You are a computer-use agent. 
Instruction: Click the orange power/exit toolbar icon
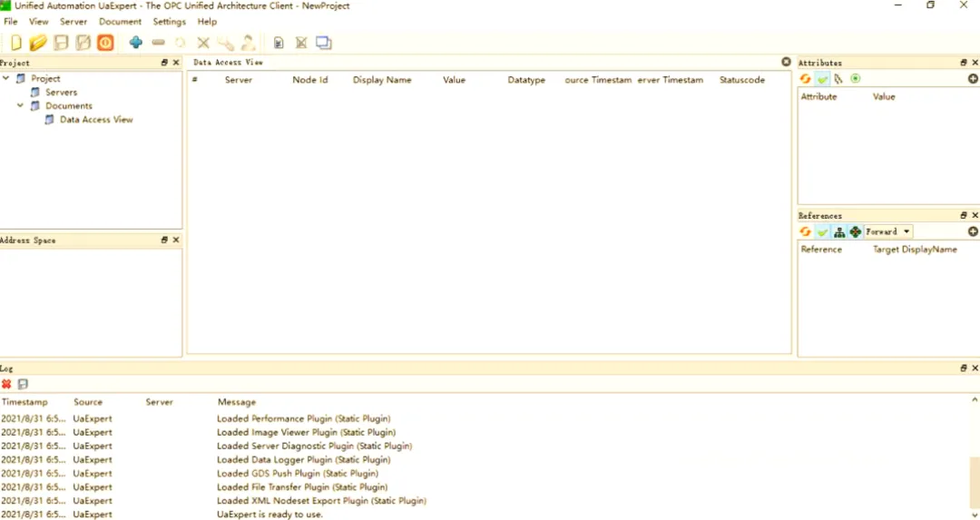click(105, 43)
